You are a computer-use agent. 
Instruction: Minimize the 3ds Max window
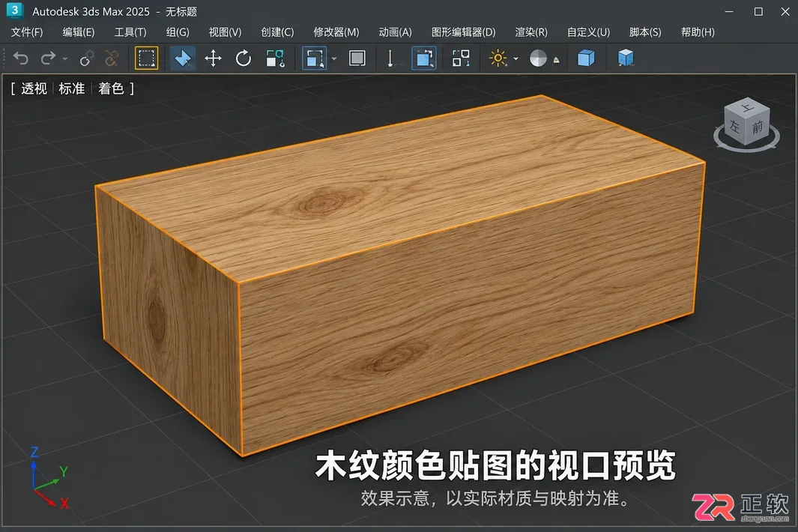click(729, 11)
